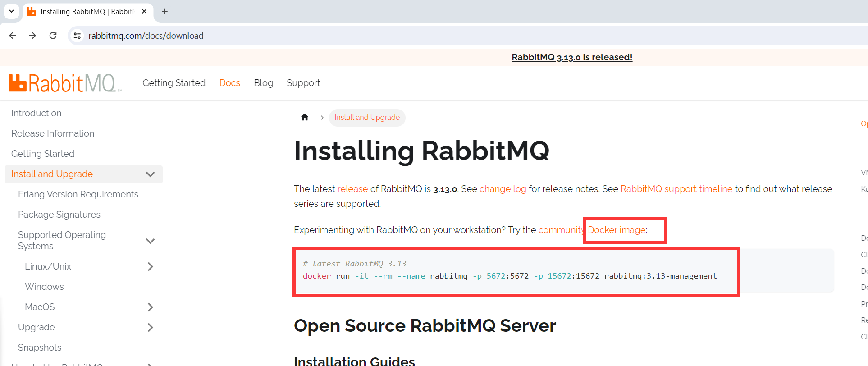The height and width of the screenshot is (366, 868).
Task: Click the Install and Upgrade breadcrumb
Action: pos(367,117)
